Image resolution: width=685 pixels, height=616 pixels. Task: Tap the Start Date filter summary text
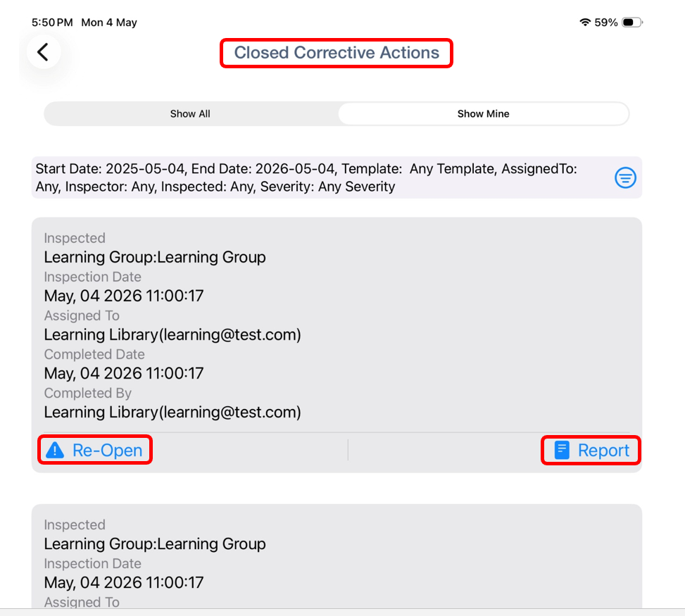(x=306, y=178)
